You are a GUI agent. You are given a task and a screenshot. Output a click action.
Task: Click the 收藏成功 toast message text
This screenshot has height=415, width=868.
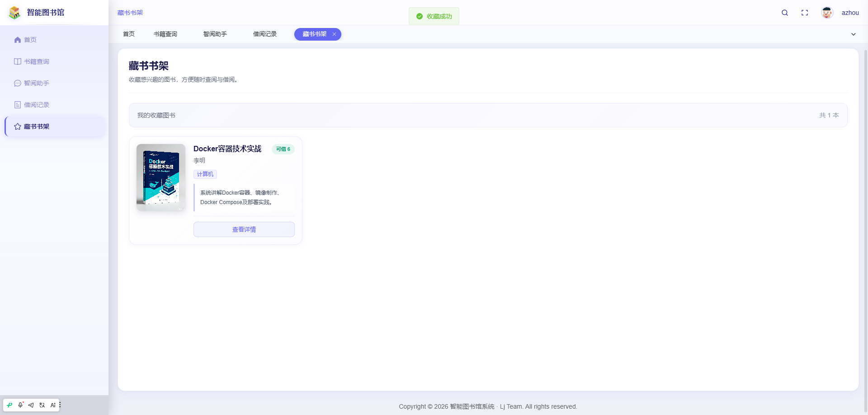click(439, 16)
